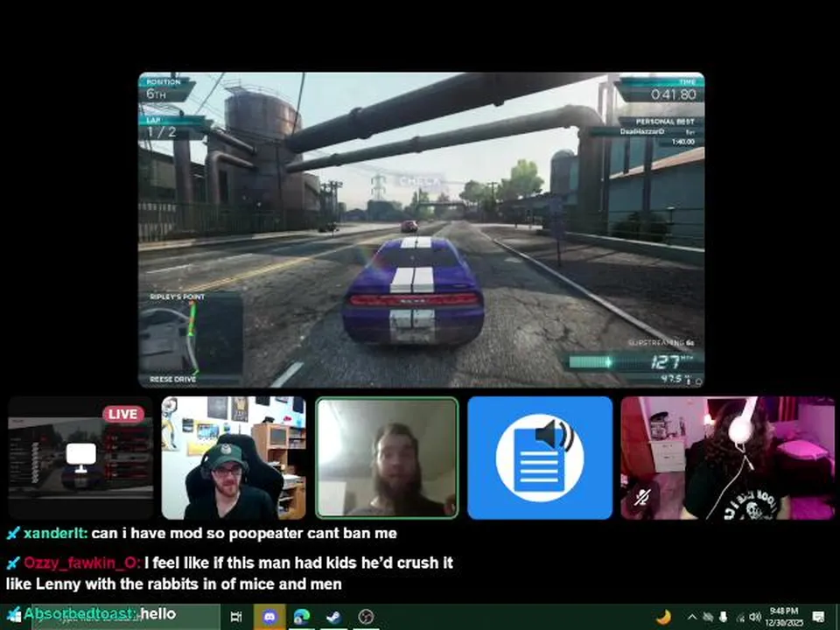Launch Steam from the taskbar
Viewport: 840px width, 630px height.
pos(334,617)
